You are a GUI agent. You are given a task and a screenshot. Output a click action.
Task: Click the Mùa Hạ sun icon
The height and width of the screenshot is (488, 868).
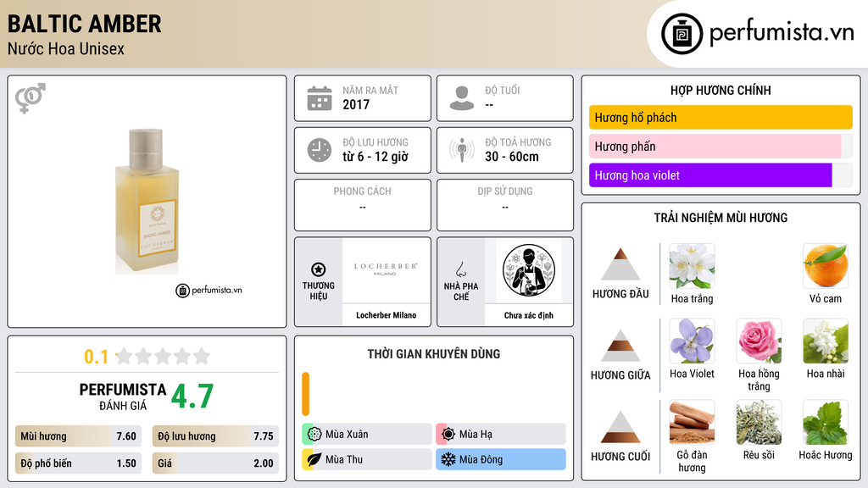coord(448,435)
